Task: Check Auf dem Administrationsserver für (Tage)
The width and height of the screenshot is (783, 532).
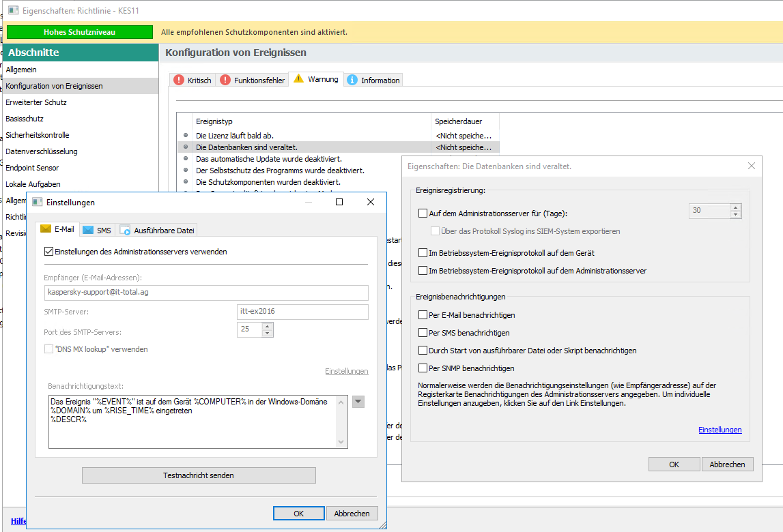Action: pyautogui.click(x=423, y=213)
